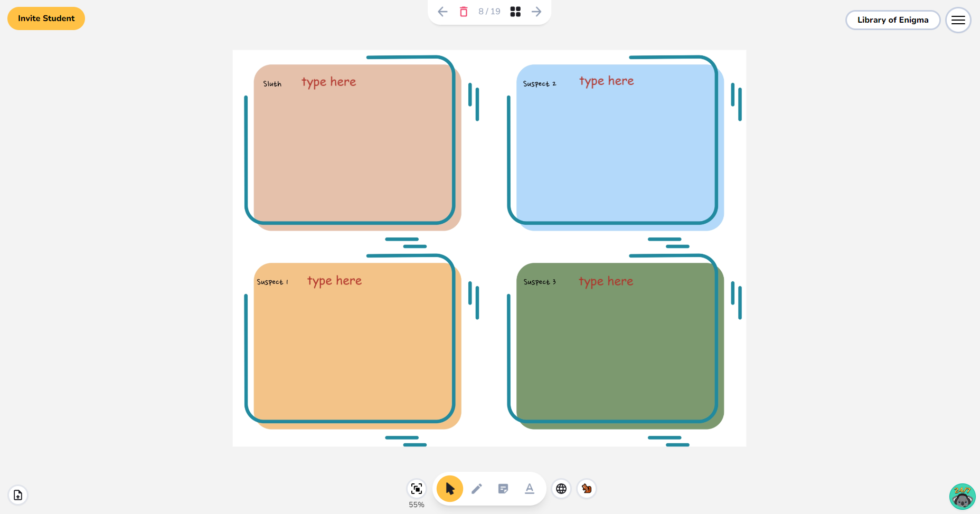980x514 pixels.
Task: Open the hamburger menu top right
Action: (x=958, y=20)
